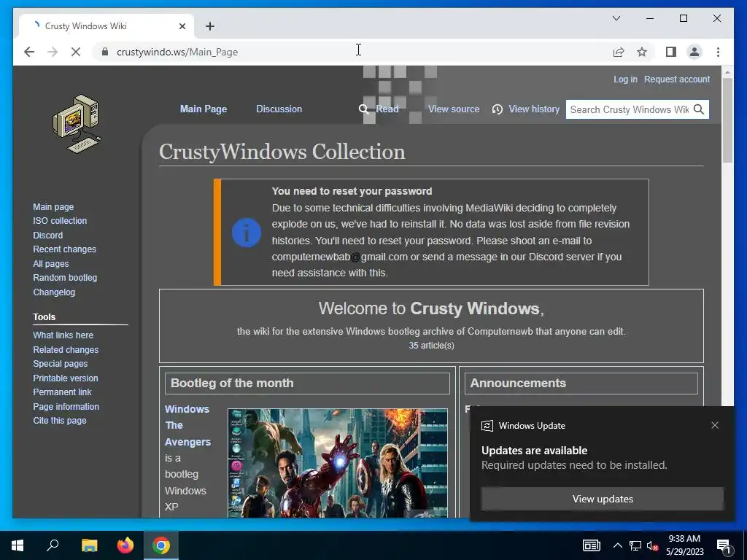Click the blue information notice icon
The width and height of the screenshot is (747, 560).
[247, 233]
